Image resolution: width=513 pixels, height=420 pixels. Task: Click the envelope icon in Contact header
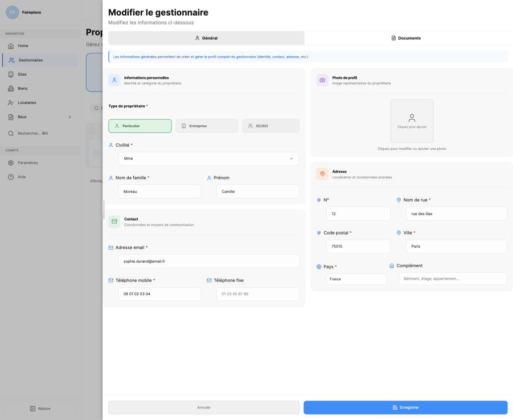pos(114,222)
